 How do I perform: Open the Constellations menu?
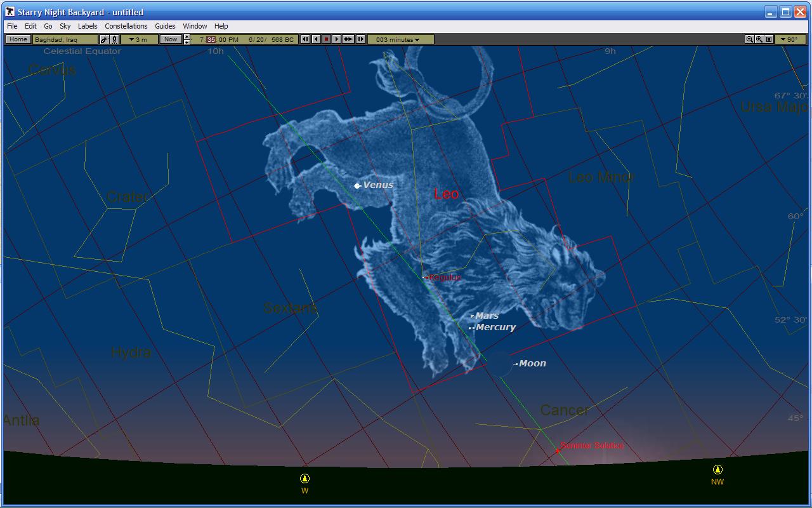[126, 26]
